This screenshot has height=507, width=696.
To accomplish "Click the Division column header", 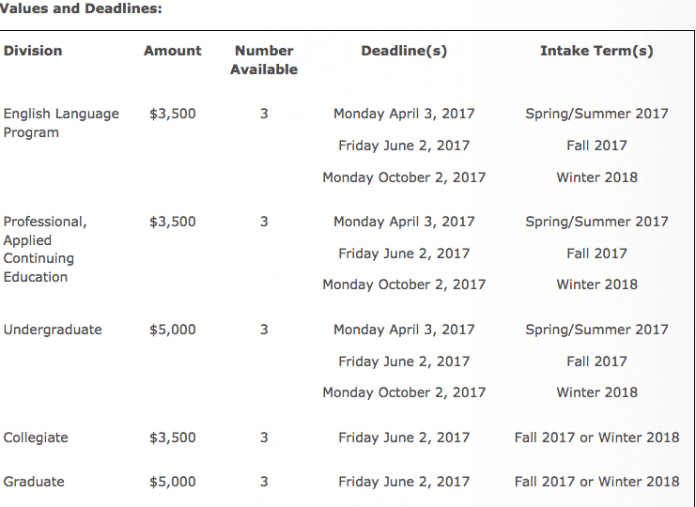I will 33,50.
